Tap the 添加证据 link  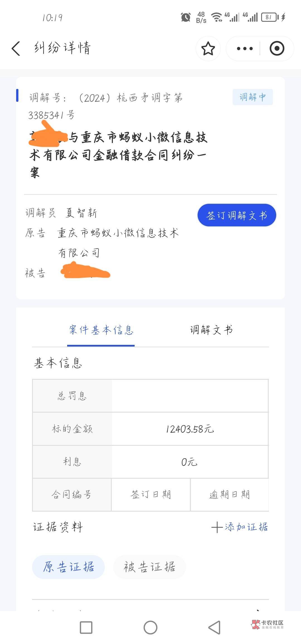pyautogui.click(x=246, y=527)
